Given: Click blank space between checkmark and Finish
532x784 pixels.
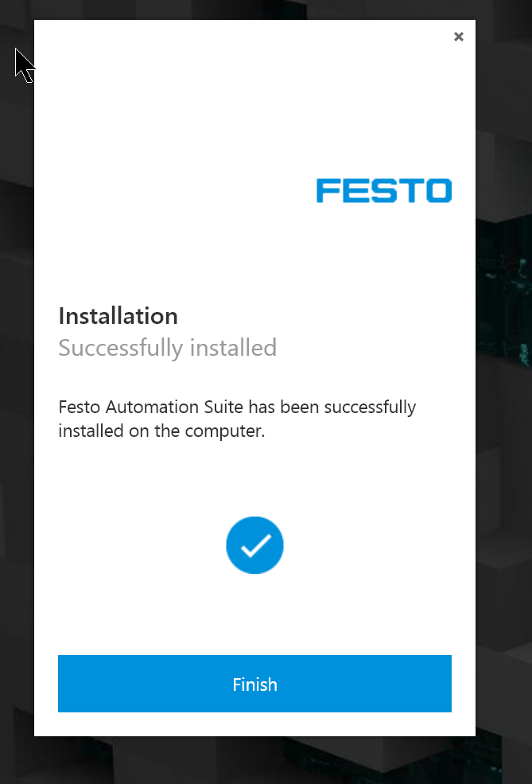Looking at the screenshot, I should [x=254, y=615].
